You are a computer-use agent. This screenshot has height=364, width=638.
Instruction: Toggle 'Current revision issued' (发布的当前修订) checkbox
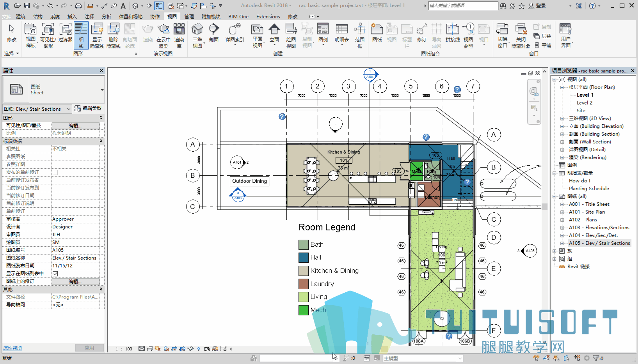pyautogui.click(x=55, y=172)
